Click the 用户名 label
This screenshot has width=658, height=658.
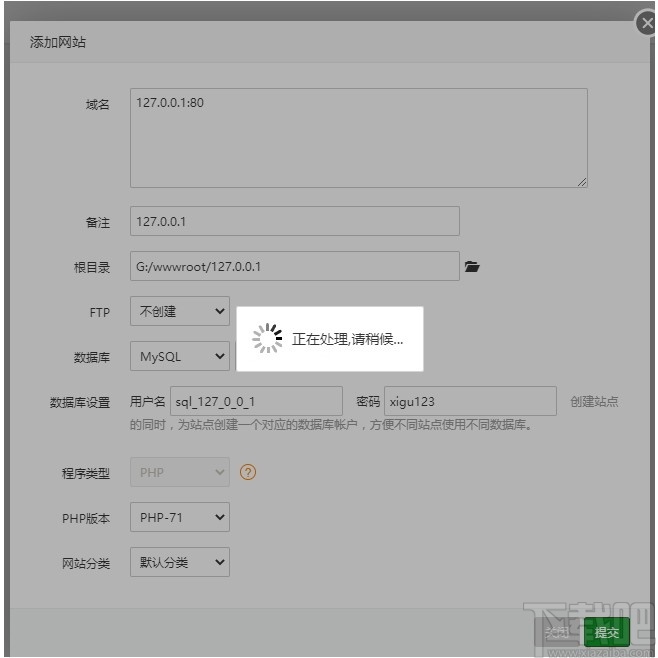coord(147,402)
